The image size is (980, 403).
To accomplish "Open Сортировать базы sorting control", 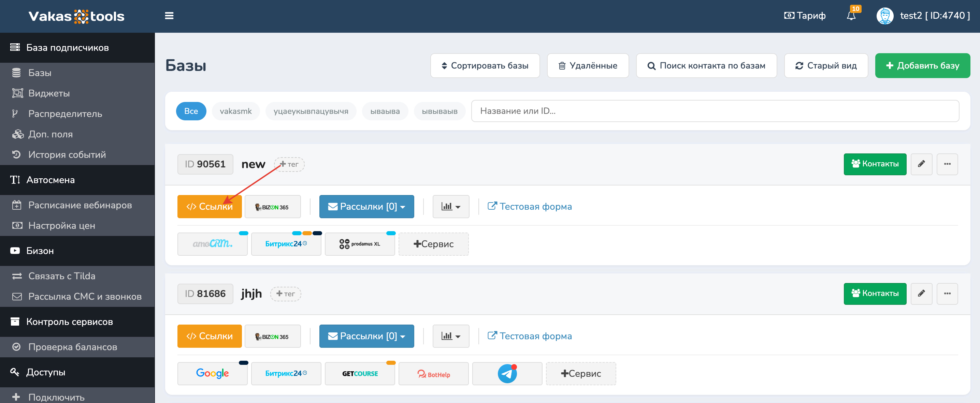I will point(485,66).
